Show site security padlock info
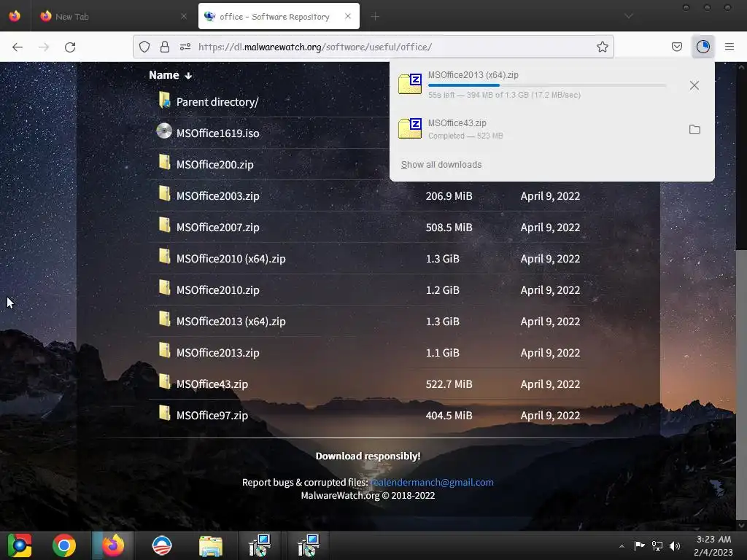 tap(165, 47)
